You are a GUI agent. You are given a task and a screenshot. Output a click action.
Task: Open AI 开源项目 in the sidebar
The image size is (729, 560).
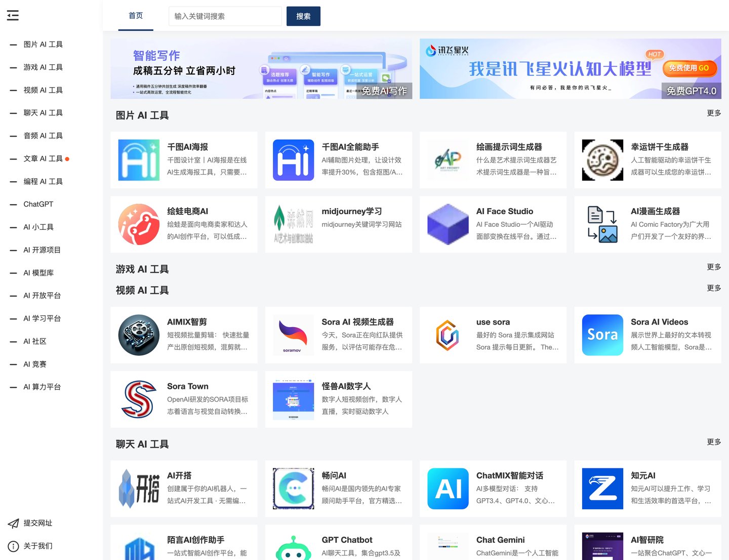(x=42, y=250)
